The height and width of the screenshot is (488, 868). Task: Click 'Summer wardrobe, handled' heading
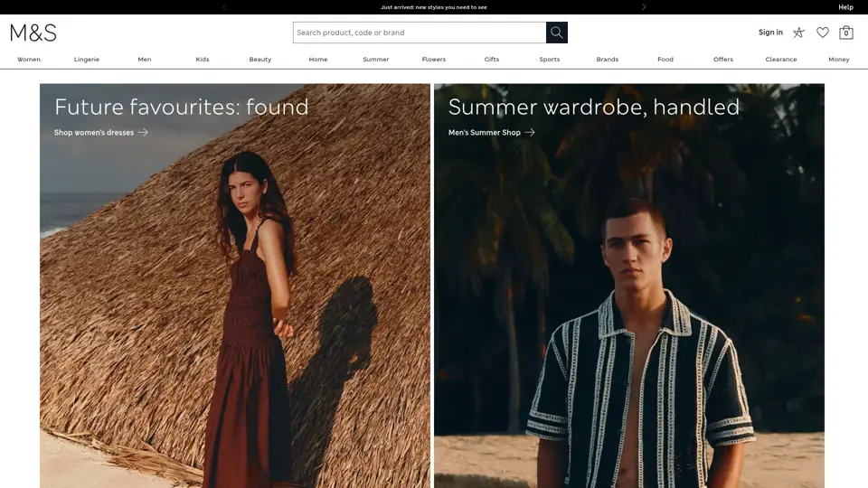[x=593, y=107]
